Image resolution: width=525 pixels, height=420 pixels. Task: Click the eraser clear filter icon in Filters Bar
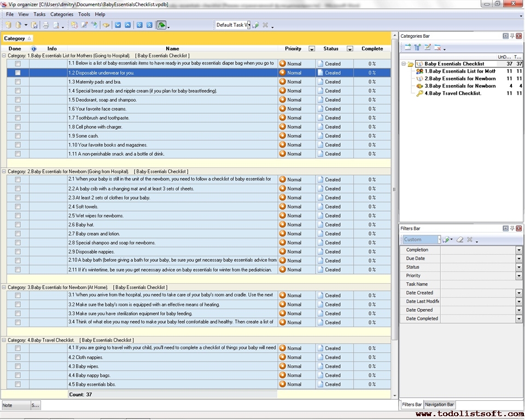[460, 240]
